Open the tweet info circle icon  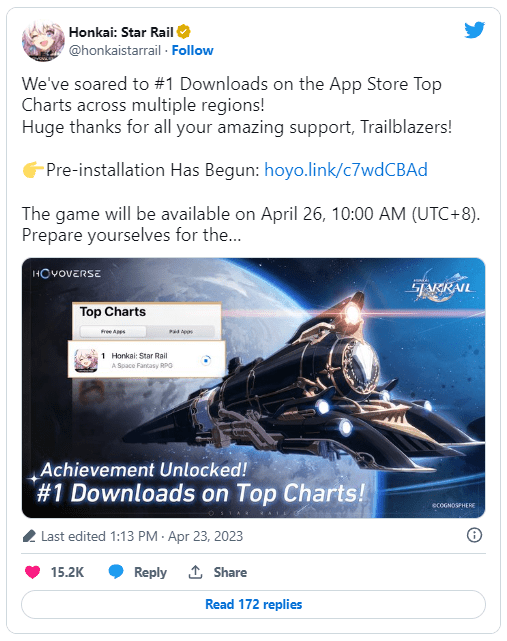[474, 535]
